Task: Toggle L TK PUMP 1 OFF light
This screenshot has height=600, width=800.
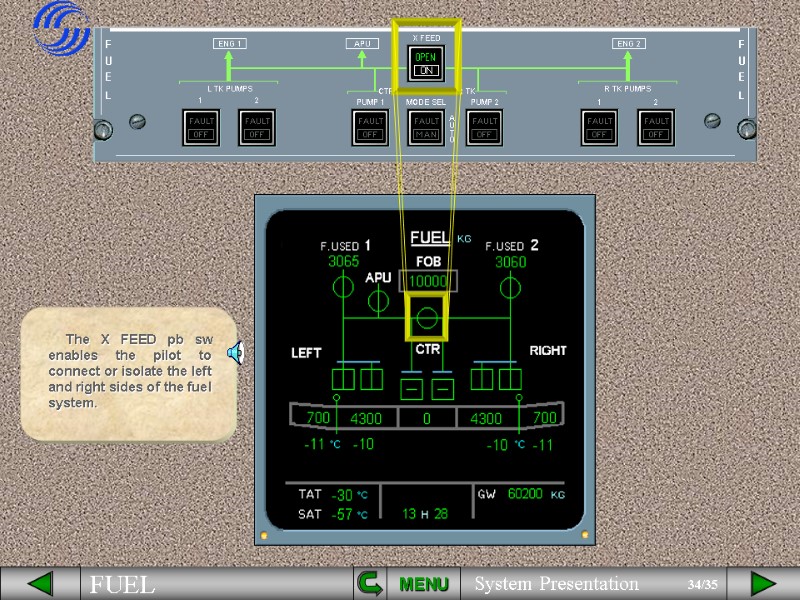Action: coord(200,127)
